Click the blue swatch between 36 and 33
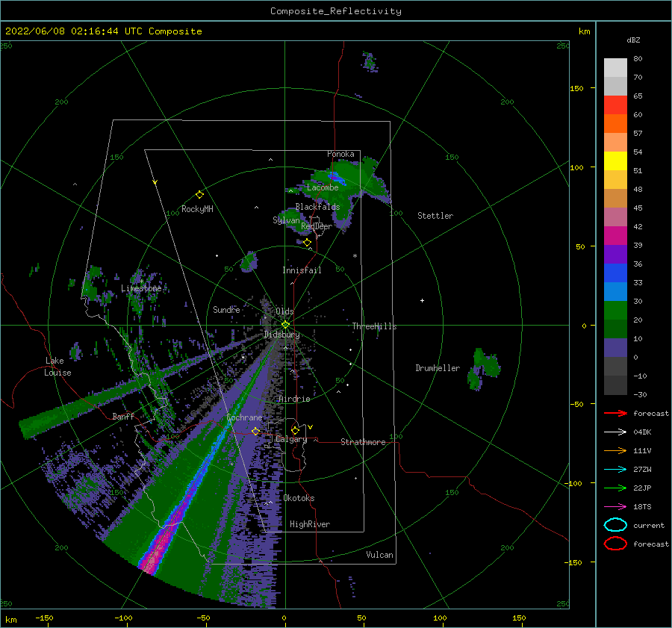Screen dimensions: 672x628 click(615, 273)
